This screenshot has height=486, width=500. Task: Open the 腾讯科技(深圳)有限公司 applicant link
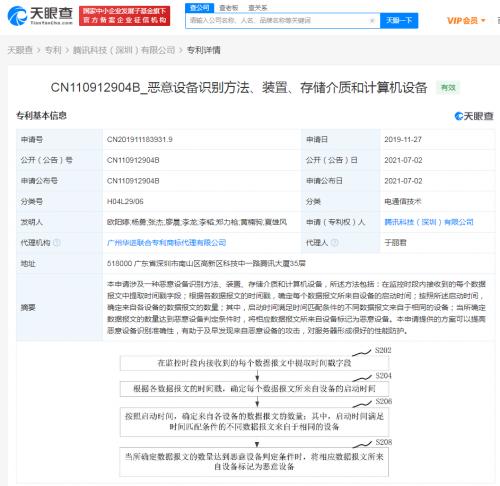(429, 222)
